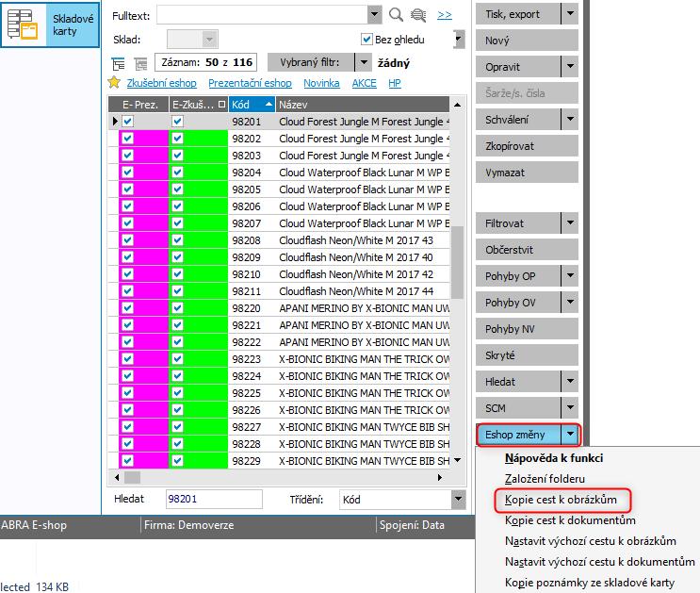The image size is (700, 593).
Task: Open the Novinka filter link
Action: (x=321, y=83)
